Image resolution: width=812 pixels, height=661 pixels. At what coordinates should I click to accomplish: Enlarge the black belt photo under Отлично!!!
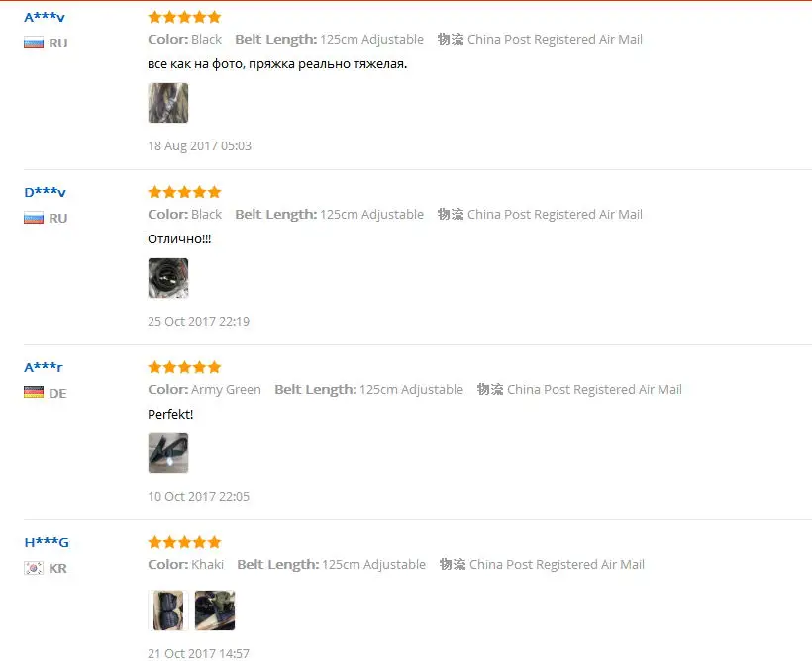[x=168, y=278]
